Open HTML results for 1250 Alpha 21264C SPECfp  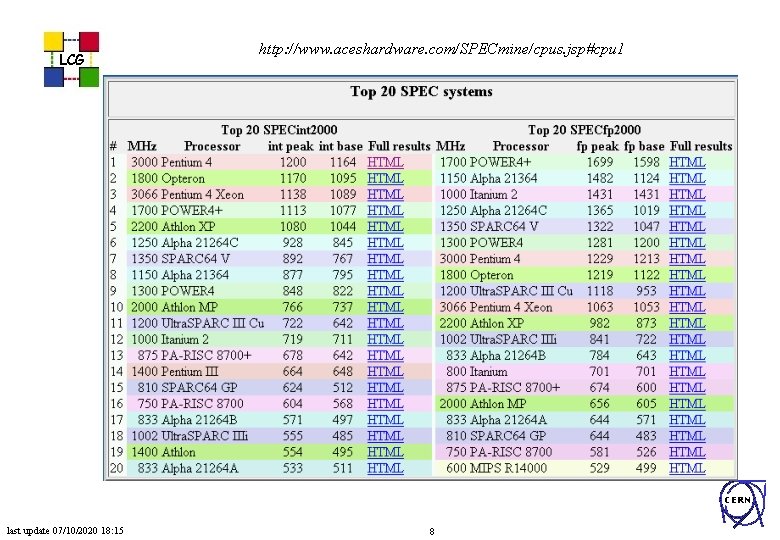pyautogui.click(x=687, y=210)
